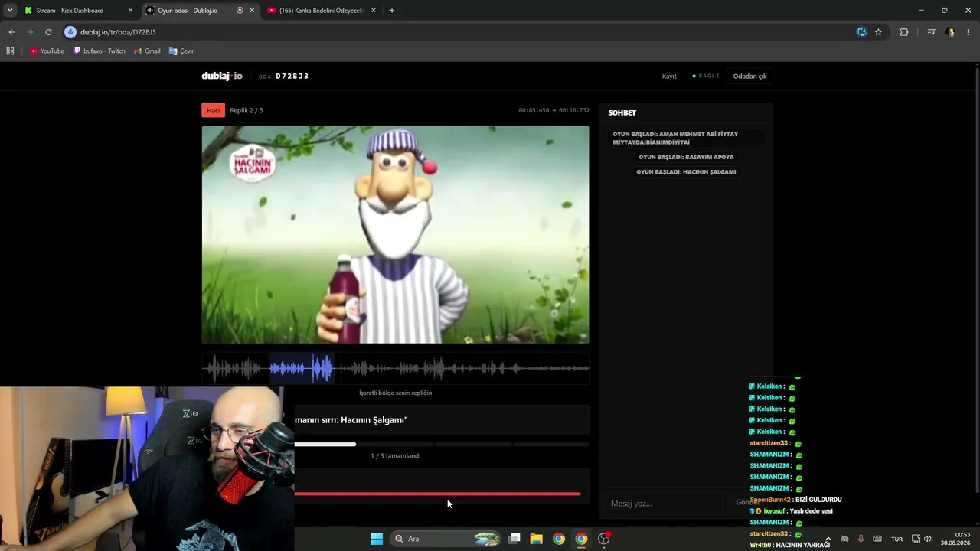Click the dublaj.io logo
Viewport: 980px width, 551px height.
[222, 76]
